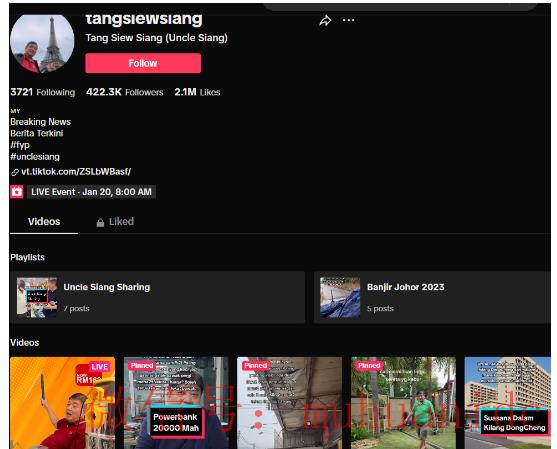Viewport: 557px width, 449px height.
Task: Click the LIVE Event calendar icon
Action: tap(17, 192)
